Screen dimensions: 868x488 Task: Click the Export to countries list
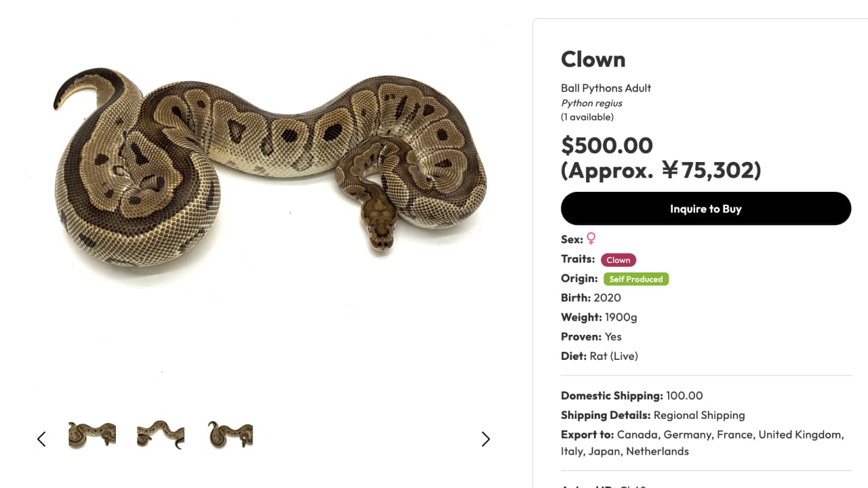pos(730,435)
